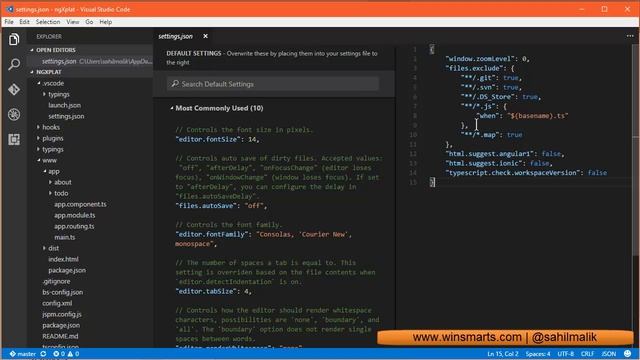Open app.module.ts file
Image resolution: width=640 pixels, height=360 pixels.
point(75,216)
